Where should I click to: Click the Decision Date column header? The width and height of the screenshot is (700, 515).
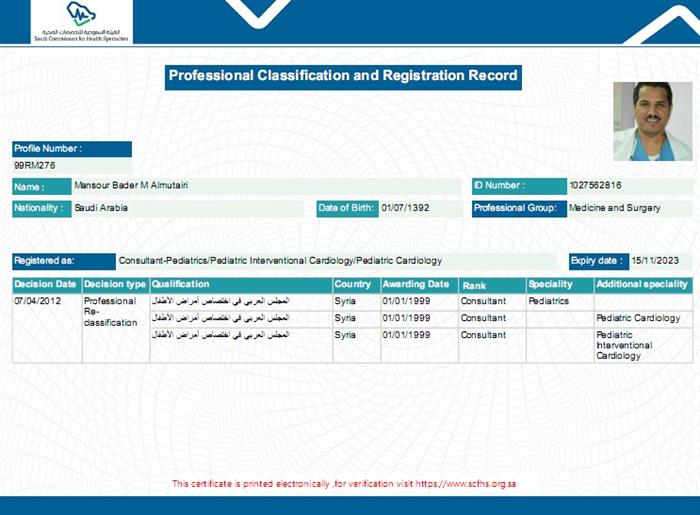(x=46, y=285)
